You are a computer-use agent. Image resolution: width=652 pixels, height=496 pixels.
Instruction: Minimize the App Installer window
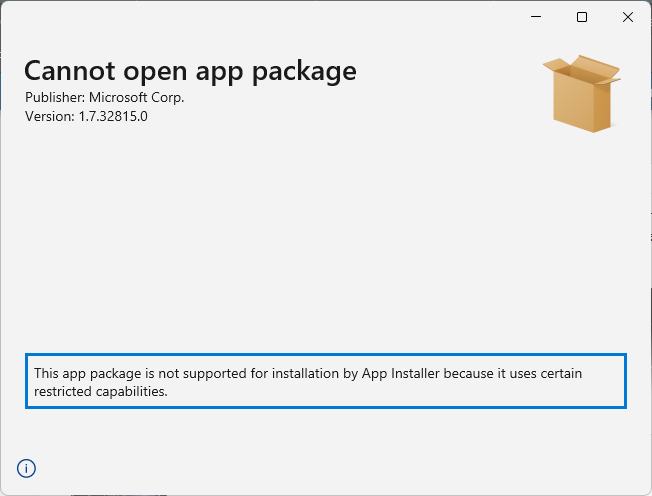click(x=537, y=17)
